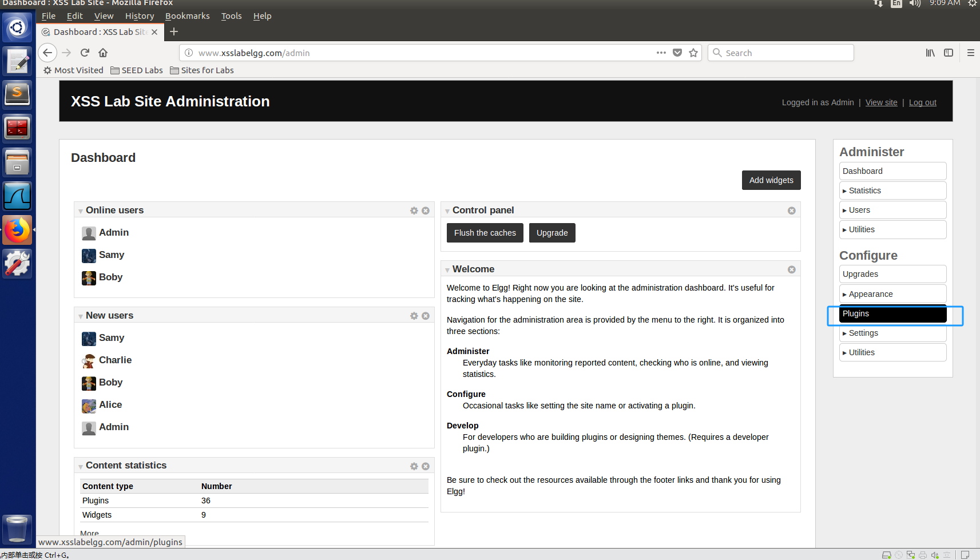Open the Firefox hamburger menu

pos(971,53)
